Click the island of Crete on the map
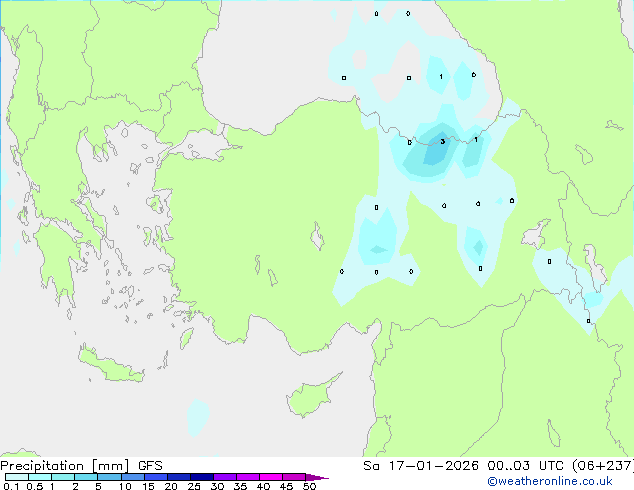Image resolution: width=634 pixels, height=490 pixels. (x=110, y=366)
